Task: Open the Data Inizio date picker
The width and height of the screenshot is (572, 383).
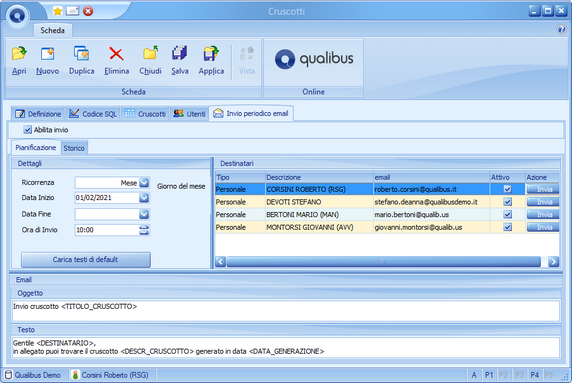Action: [144, 198]
